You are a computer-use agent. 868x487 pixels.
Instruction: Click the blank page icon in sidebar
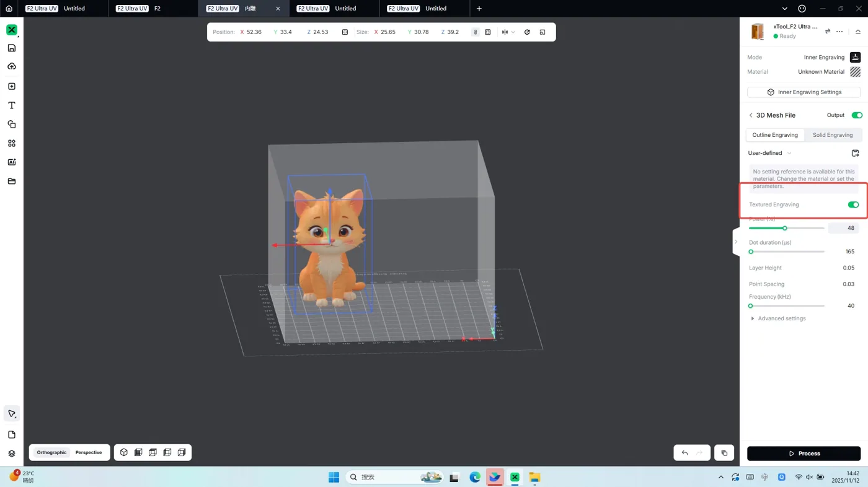coord(12,435)
